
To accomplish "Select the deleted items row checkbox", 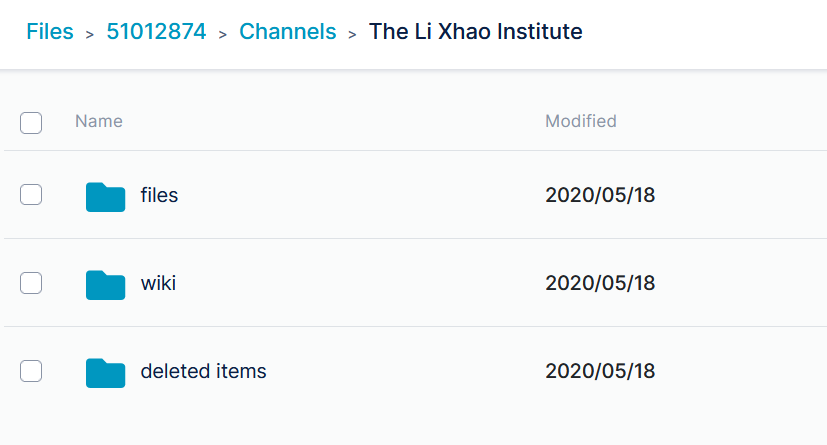I will tap(31, 371).
